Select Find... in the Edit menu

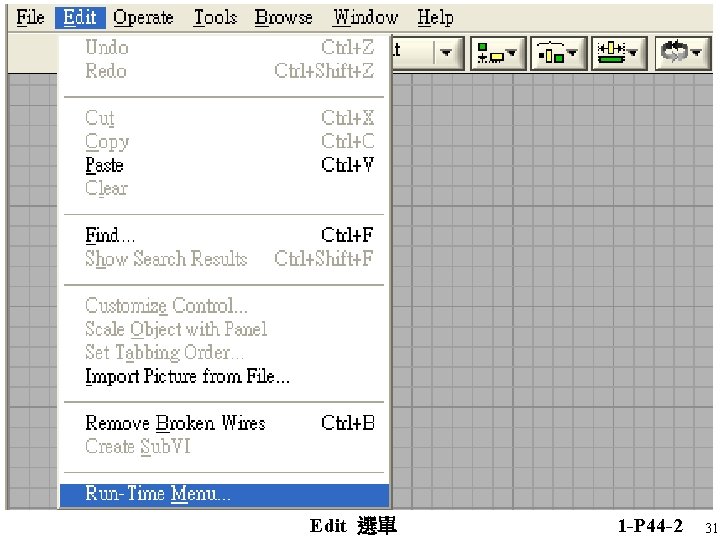click(x=225, y=235)
